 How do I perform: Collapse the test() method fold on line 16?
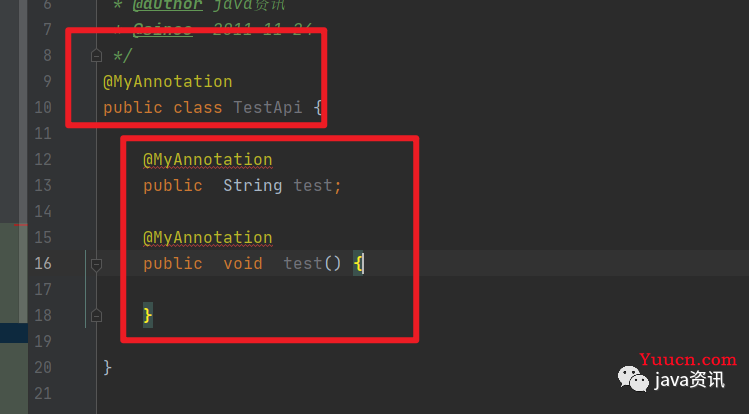[x=96, y=265]
